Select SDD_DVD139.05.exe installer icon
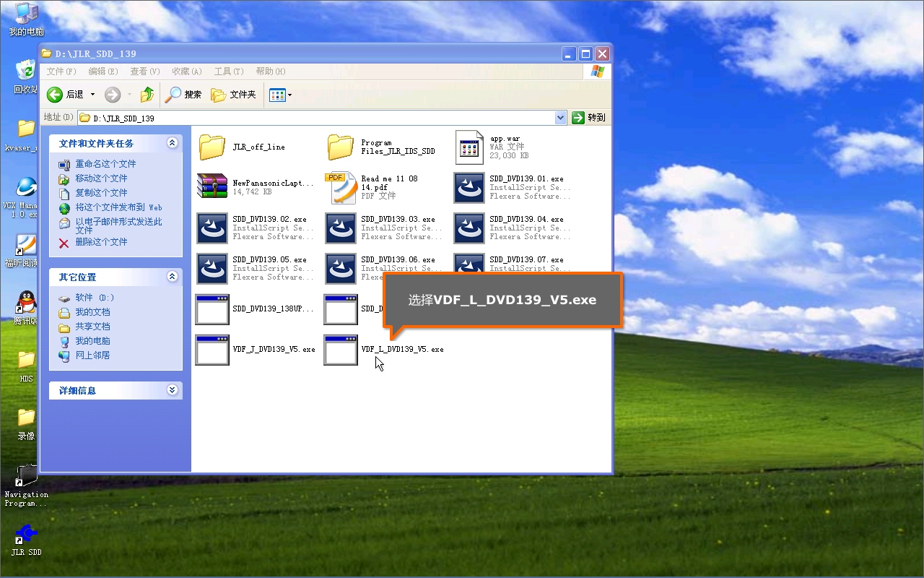This screenshot has width=924, height=578. pos(212,269)
